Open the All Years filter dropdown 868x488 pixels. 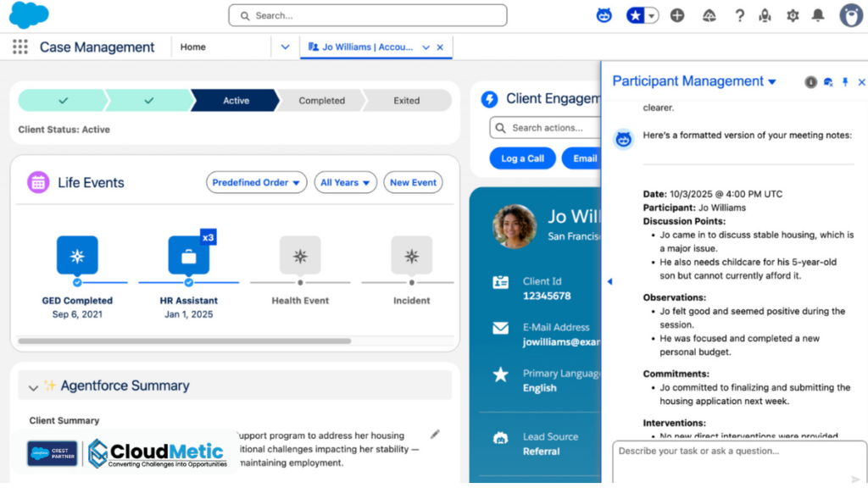(345, 182)
